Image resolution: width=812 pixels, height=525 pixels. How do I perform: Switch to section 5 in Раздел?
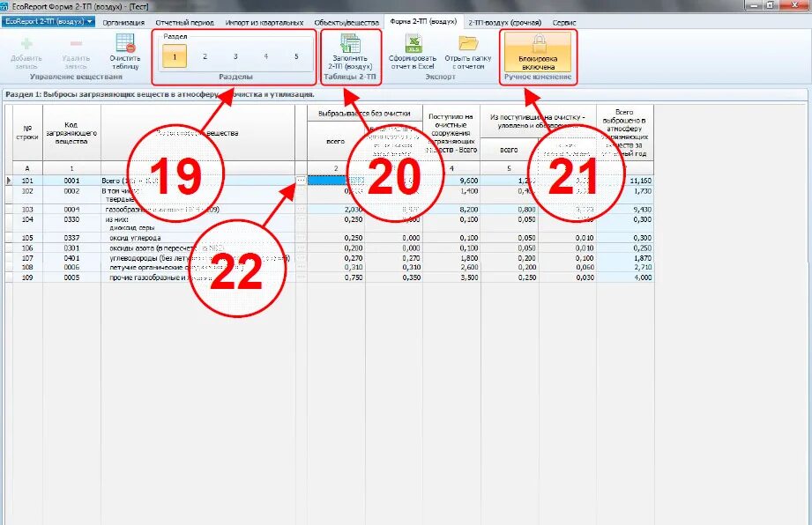[296, 56]
